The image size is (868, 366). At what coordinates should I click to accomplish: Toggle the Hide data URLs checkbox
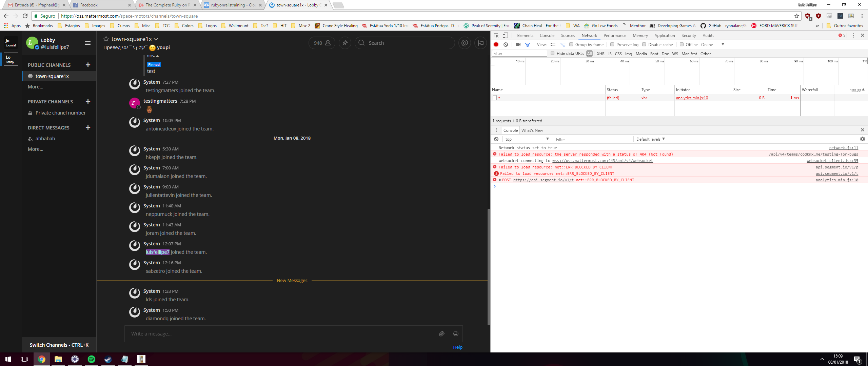pyautogui.click(x=553, y=53)
